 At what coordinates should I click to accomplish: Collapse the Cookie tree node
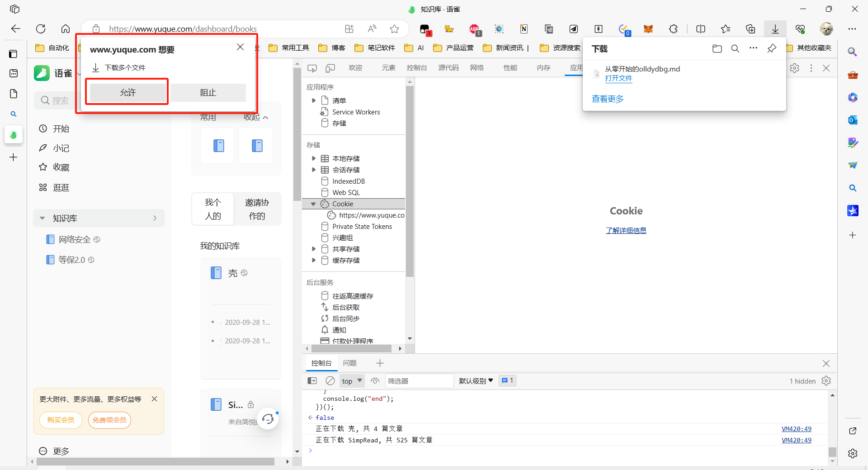click(313, 204)
